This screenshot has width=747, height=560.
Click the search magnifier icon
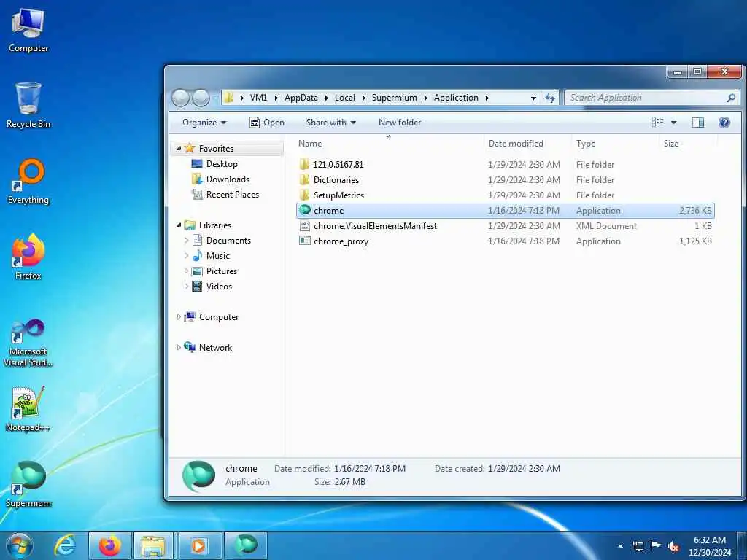tap(731, 98)
